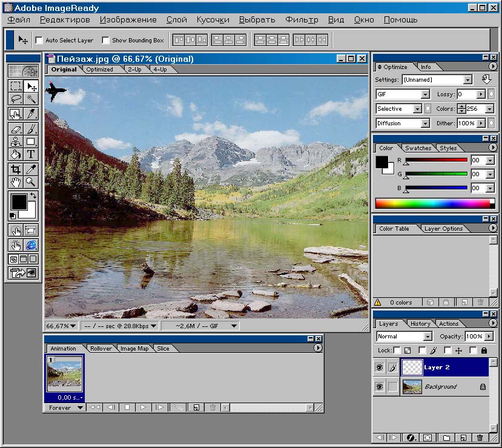The image size is (502, 448).
Task: Select the Crop tool
Action: 16,170
